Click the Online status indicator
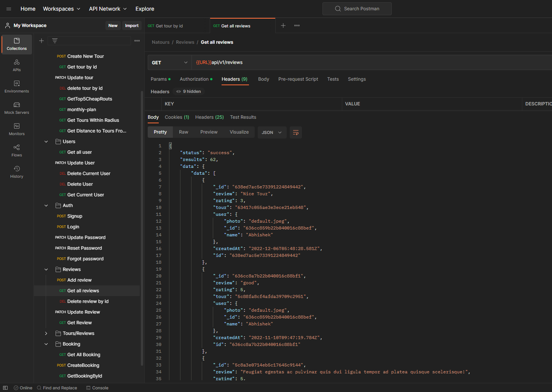Viewport: 552px width, 392px height. pyautogui.click(x=23, y=387)
